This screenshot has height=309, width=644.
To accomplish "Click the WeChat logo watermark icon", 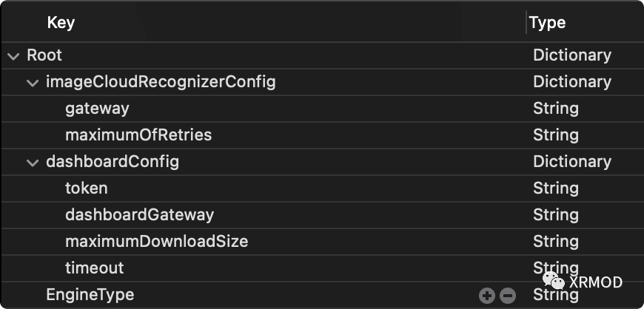I will pyautogui.click(x=553, y=281).
